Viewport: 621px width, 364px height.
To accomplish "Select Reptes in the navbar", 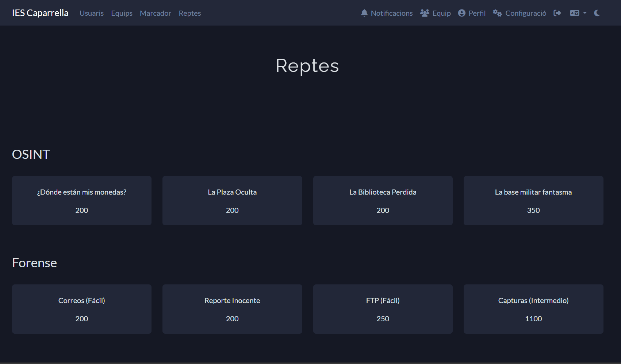I will click(189, 13).
